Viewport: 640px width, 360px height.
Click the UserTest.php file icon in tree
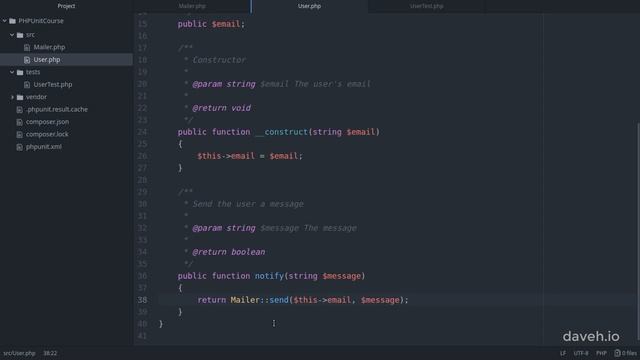pos(27,84)
